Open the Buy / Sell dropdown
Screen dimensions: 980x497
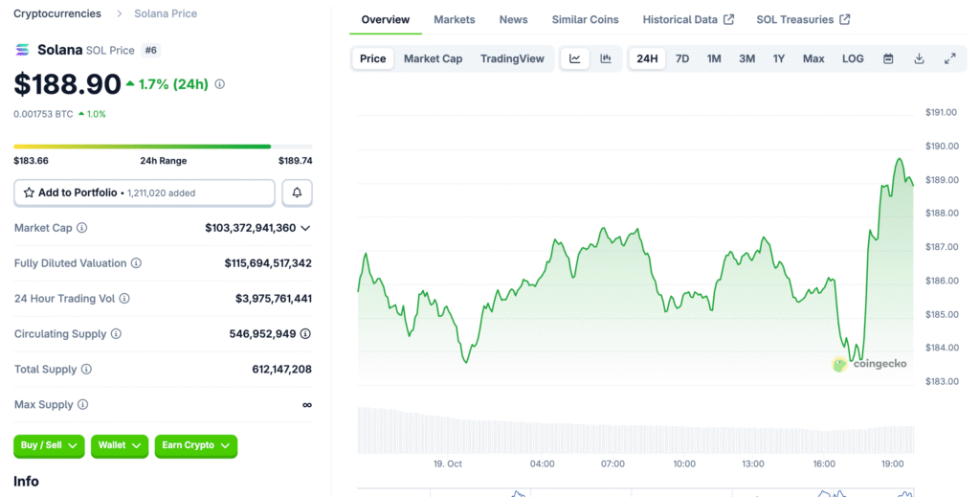[49, 445]
